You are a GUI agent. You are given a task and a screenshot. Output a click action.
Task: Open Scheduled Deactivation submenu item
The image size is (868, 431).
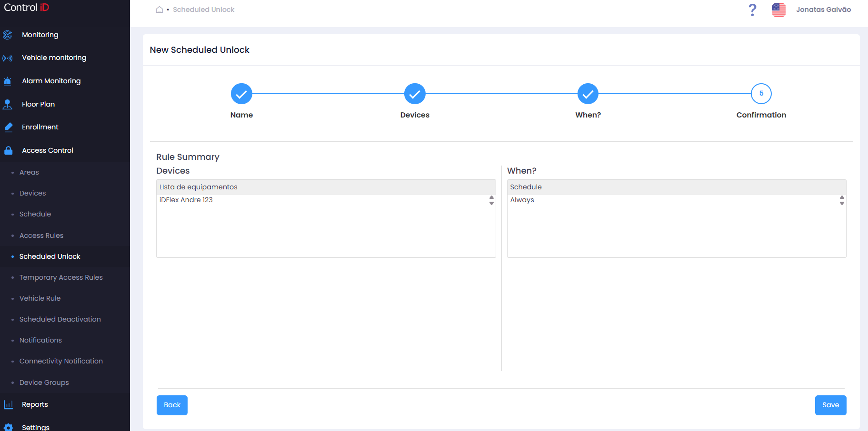[60, 319]
